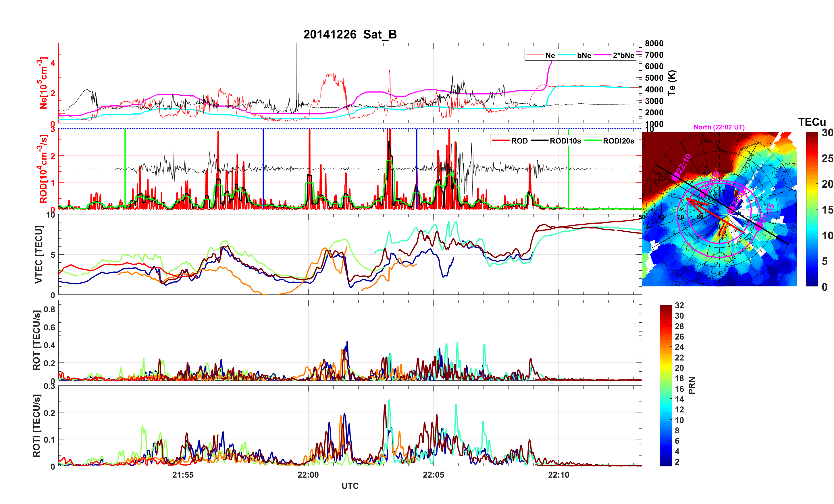Click the 22:00 tick label on UTC axis
834x504 pixels.
(x=308, y=475)
